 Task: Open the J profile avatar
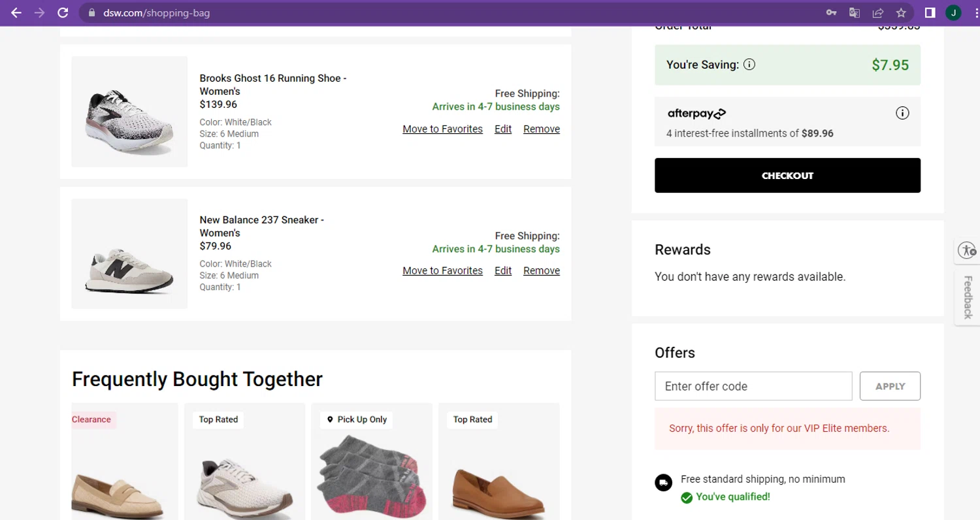953,12
